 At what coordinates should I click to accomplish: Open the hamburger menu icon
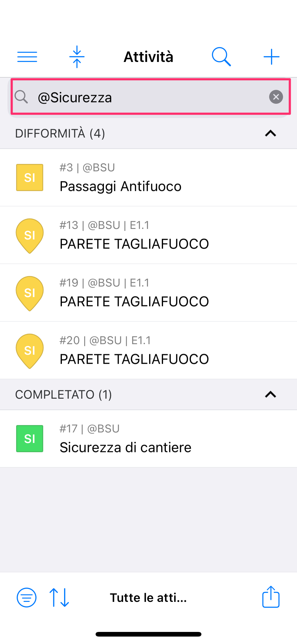[x=27, y=57]
